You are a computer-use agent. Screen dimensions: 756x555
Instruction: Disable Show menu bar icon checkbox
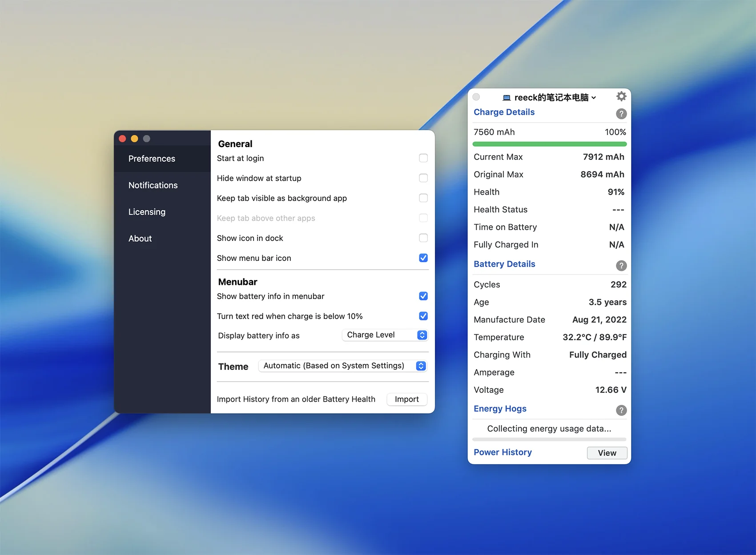tap(423, 258)
